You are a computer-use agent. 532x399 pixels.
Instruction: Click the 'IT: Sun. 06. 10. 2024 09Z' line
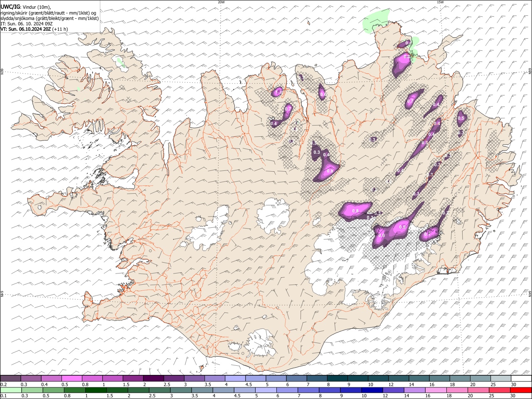27,24
